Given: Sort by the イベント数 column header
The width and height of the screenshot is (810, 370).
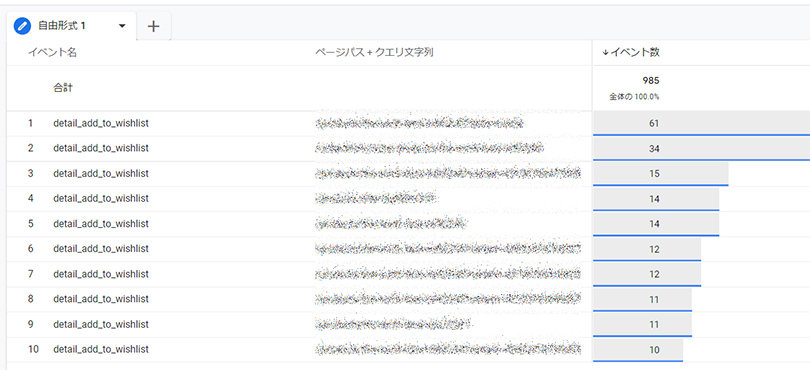Looking at the screenshot, I should 631,52.
